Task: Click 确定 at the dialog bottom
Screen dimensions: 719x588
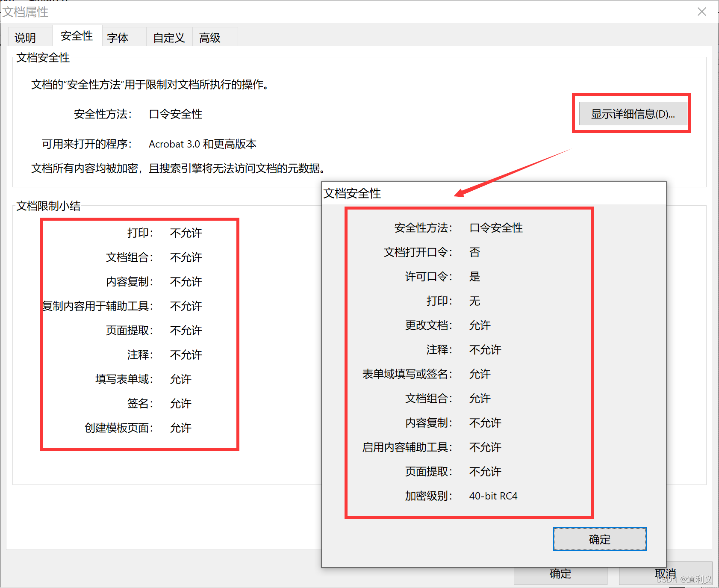Action: (560, 573)
